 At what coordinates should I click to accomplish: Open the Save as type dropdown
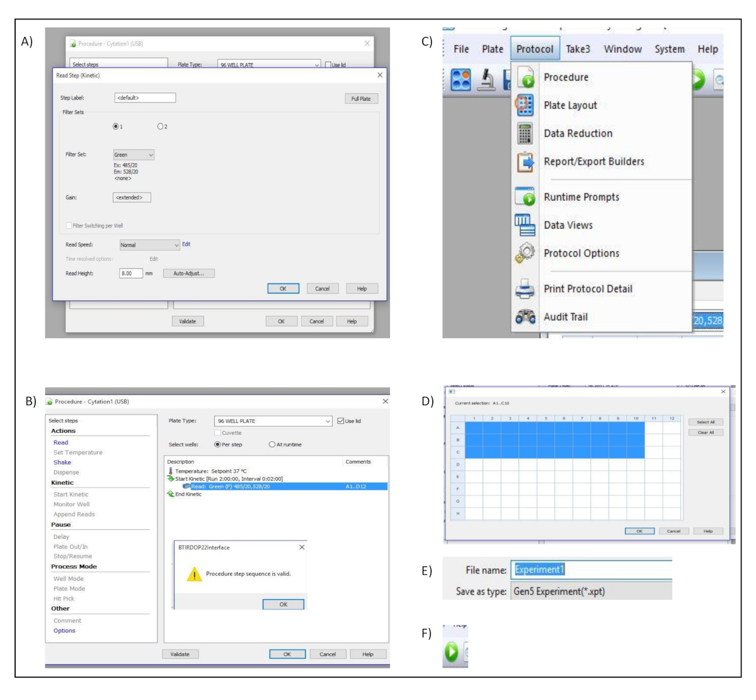(x=591, y=591)
